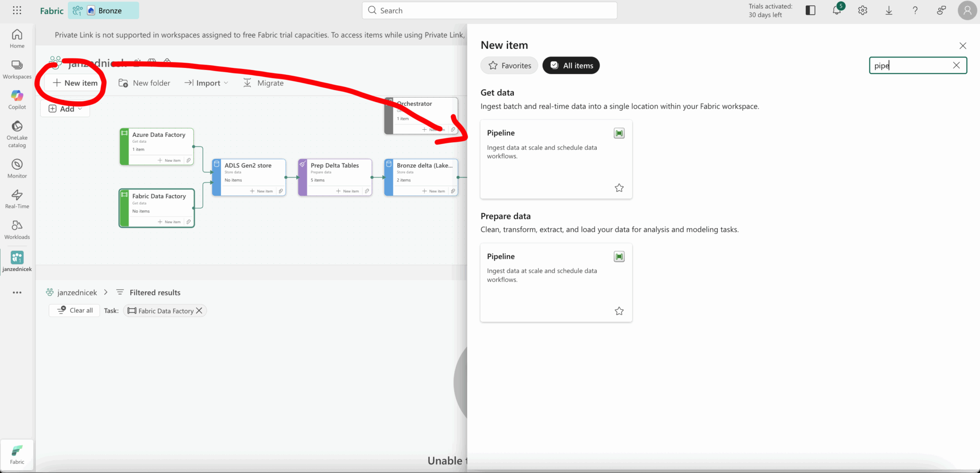Click Clear all filters

tap(75, 310)
